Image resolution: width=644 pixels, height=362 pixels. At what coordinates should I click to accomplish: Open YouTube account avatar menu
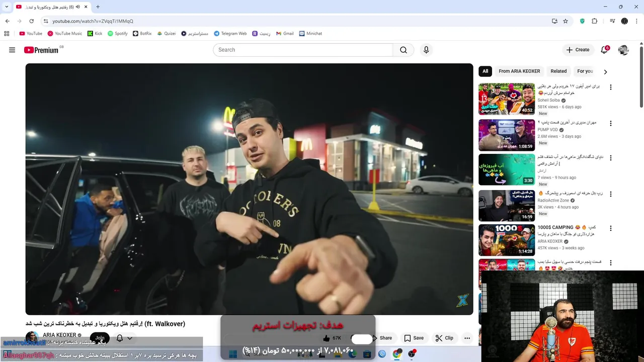tap(623, 50)
